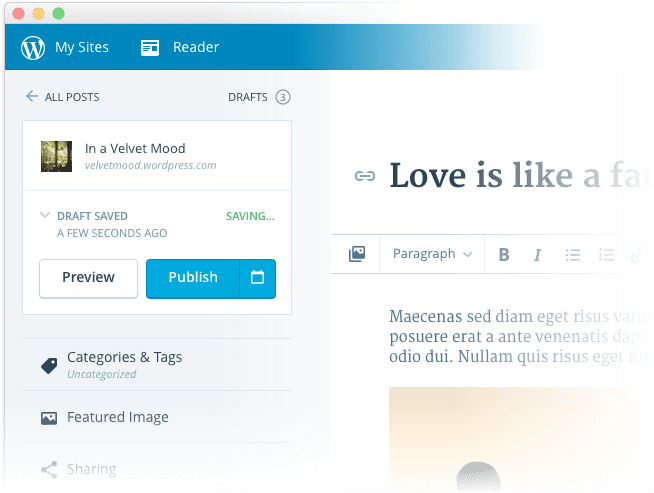The image size is (654, 493).
Task: Click the permalink chain icon beside title
Action: [x=365, y=176]
